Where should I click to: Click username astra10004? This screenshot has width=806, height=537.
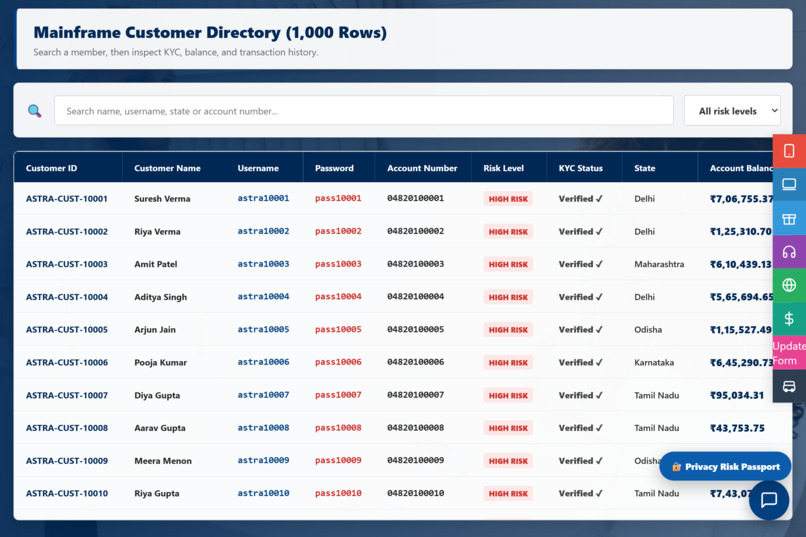(263, 297)
